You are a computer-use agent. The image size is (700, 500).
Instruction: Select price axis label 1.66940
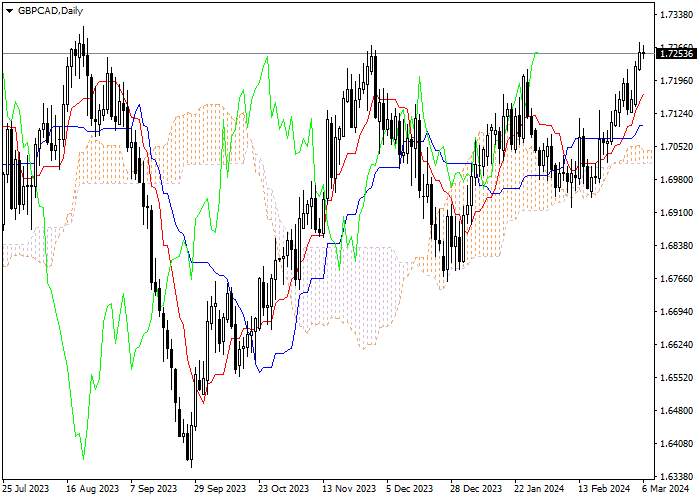pos(677,312)
